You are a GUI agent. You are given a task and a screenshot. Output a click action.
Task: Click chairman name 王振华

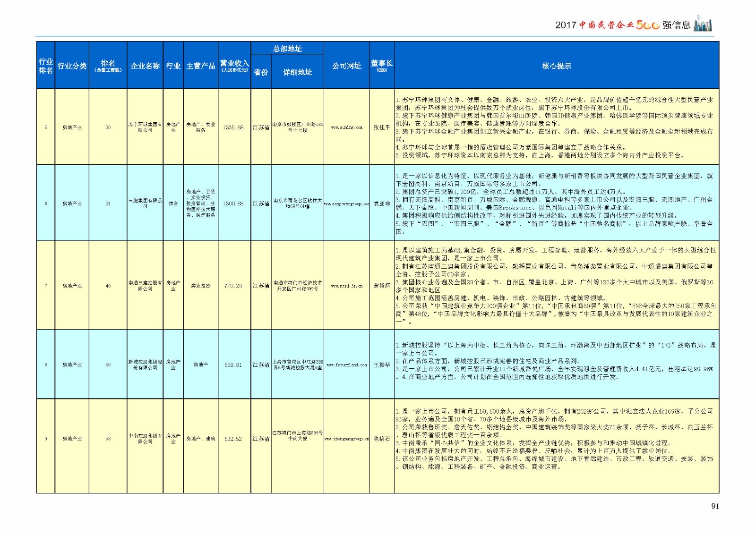point(382,365)
